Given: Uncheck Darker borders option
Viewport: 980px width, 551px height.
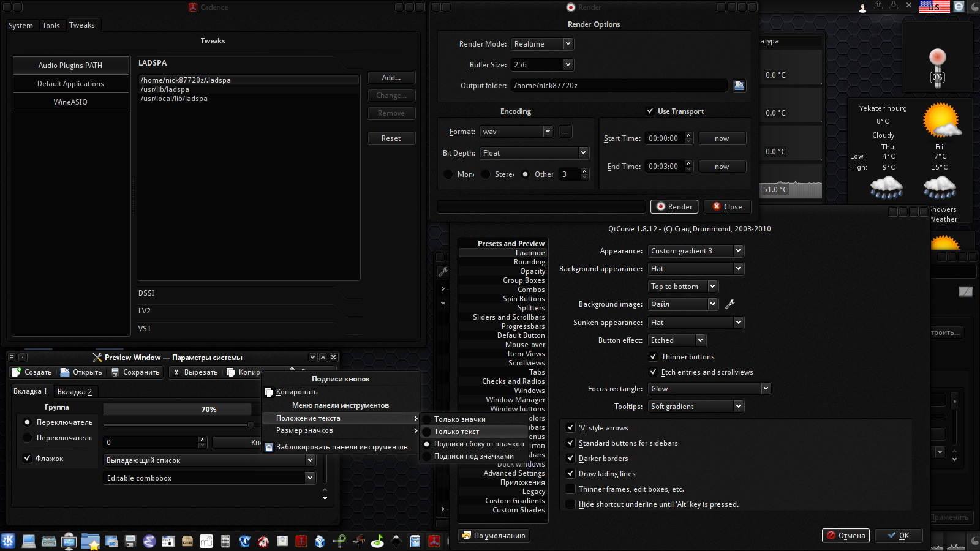Looking at the screenshot, I should coord(571,459).
